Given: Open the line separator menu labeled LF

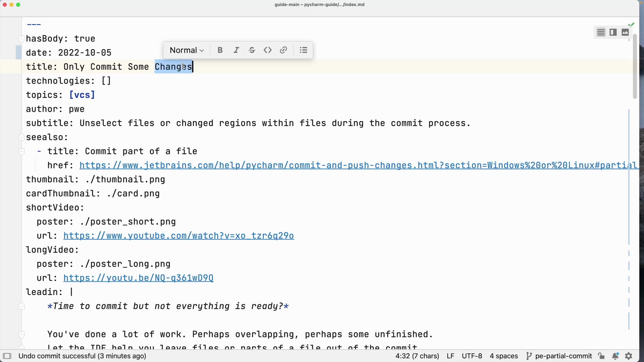Looking at the screenshot, I should click(x=450, y=356).
